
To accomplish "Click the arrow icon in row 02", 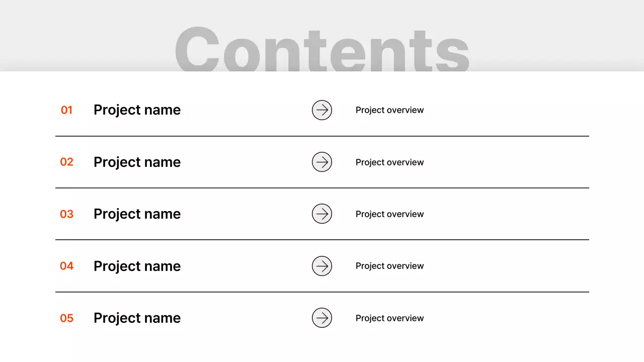I will 322,162.
